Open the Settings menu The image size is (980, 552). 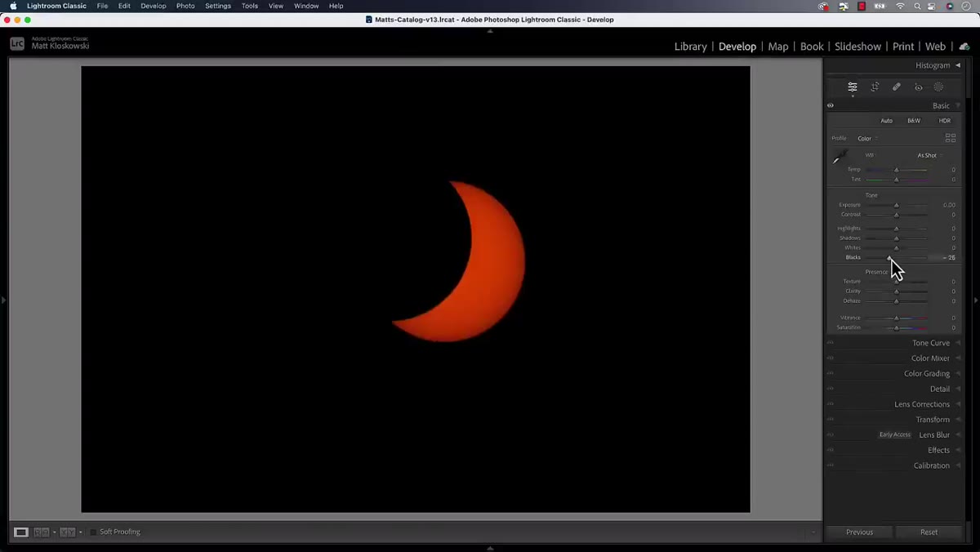[x=218, y=6]
